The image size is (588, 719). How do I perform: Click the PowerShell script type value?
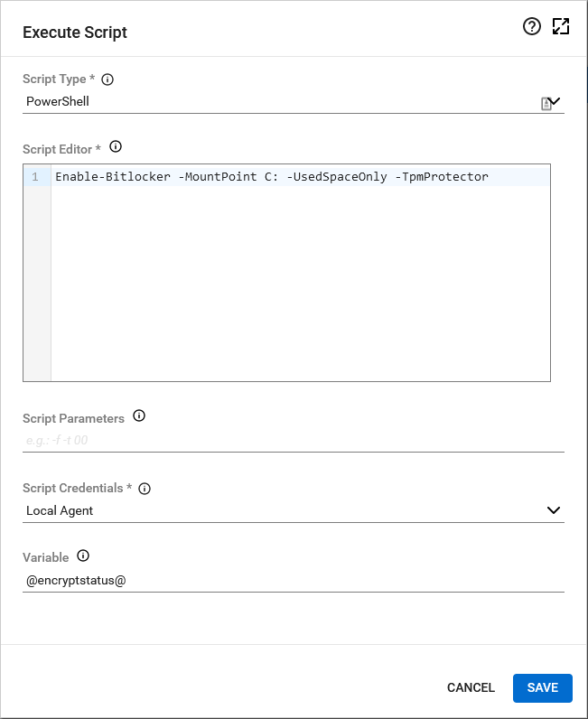(x=58, y=101)
